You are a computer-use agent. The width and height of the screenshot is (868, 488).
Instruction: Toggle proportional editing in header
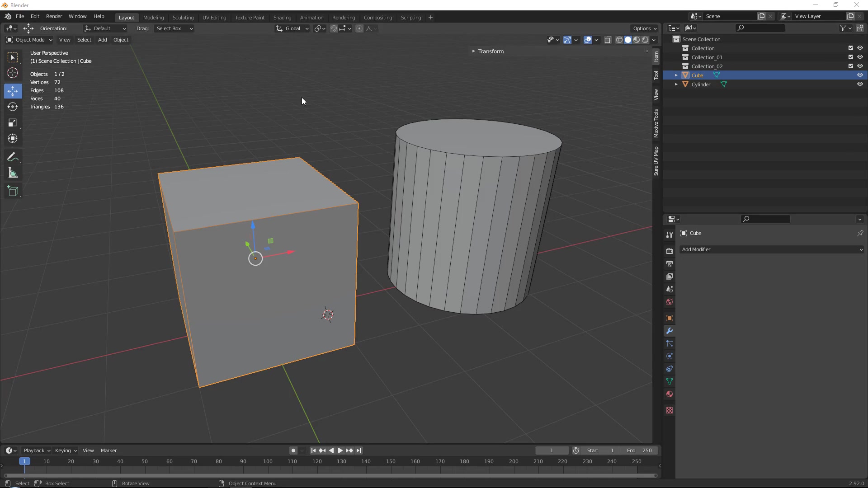point(359,28)
